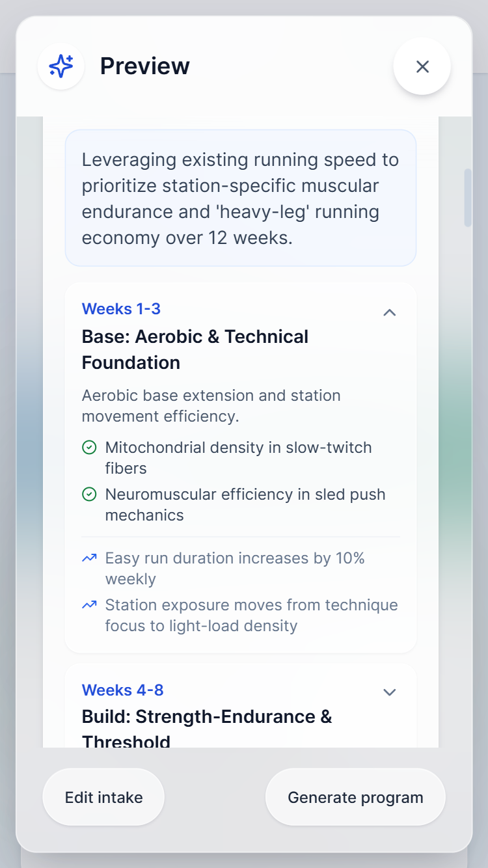This screenshot has height=868, width=488.
Task: Select the Weeks 4-8 phase label
Action: pos(121,690)
